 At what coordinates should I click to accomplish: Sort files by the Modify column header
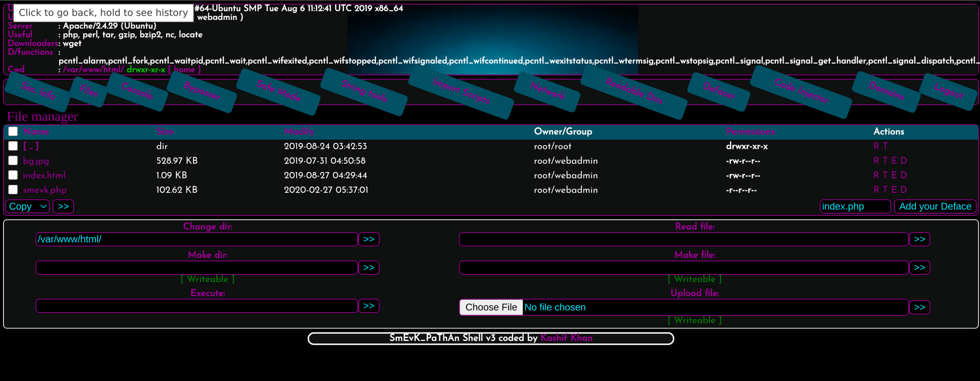click(x=299, y=131)
